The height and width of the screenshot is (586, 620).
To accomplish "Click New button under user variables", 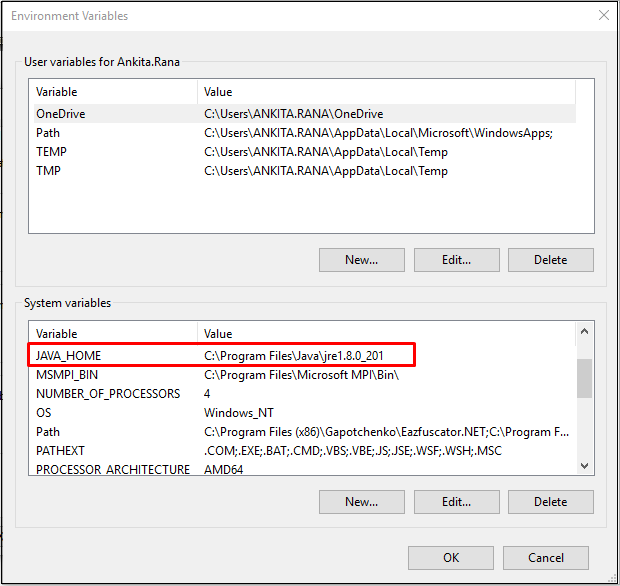I will point(361,260).
